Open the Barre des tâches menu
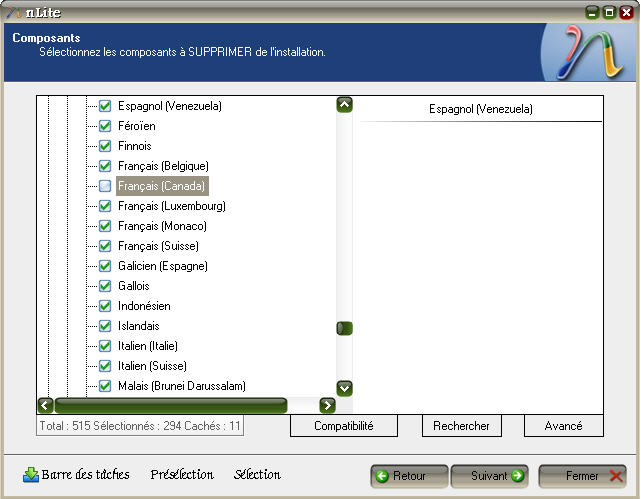 click(x=85, y=474)
